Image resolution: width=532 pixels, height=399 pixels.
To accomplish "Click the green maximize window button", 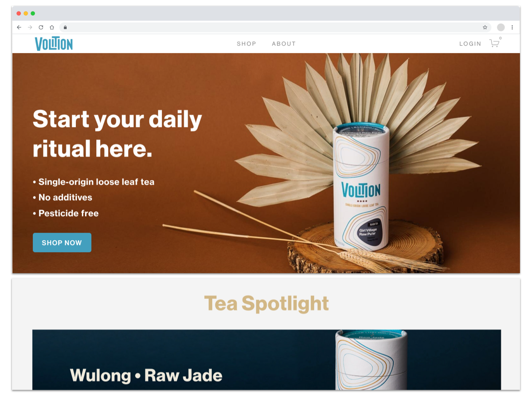I will click(x=33, y=13).
